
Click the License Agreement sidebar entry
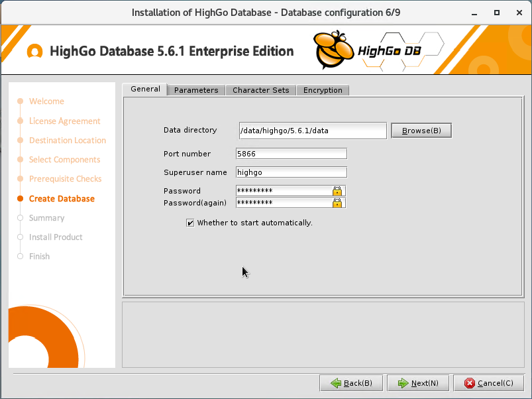[x=64, y=121]
